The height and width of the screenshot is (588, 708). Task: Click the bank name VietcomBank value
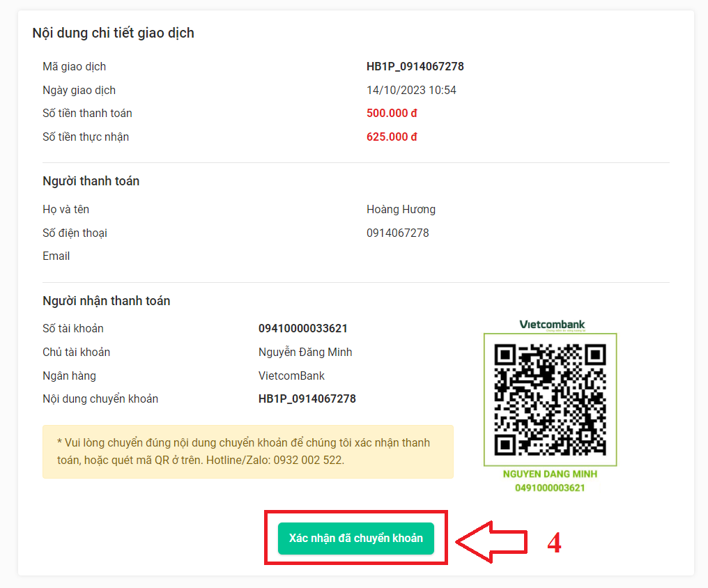291,376
